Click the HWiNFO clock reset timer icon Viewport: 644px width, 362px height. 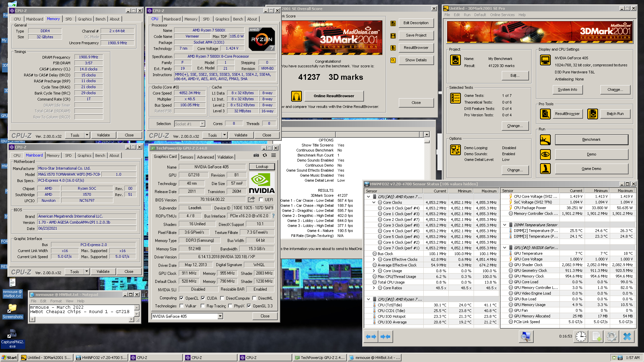[x=581, y=337]
